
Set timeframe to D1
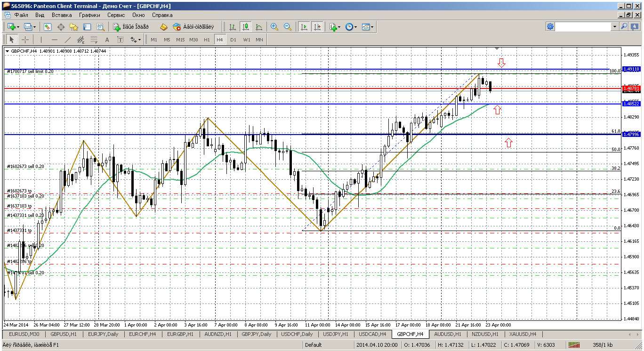(x=233, y=40)
